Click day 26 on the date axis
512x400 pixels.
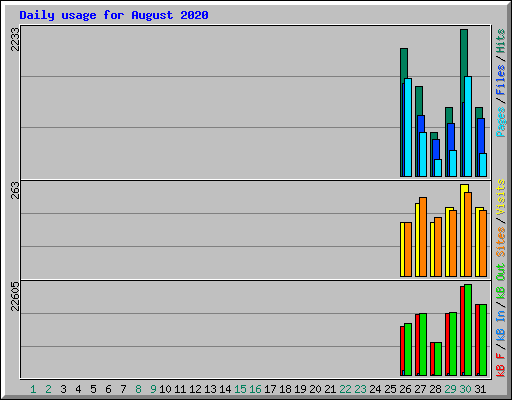405,389
